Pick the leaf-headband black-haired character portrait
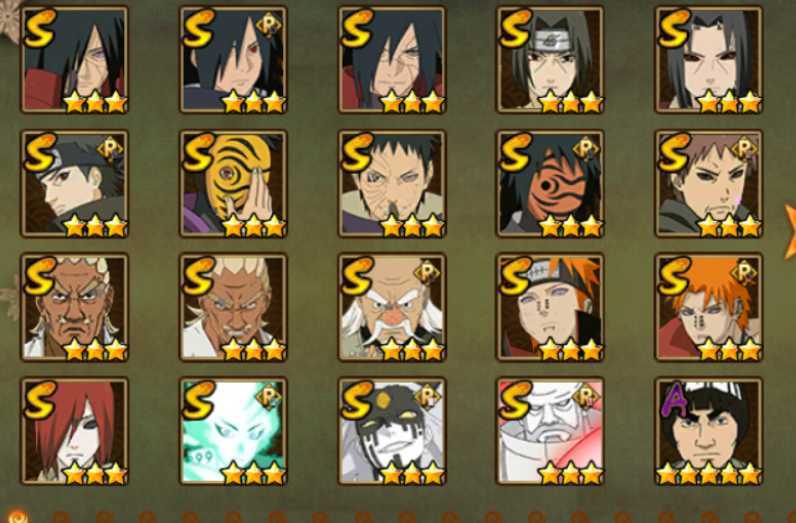Image resolution: width=796 pixels, height=523 pixels. tap(550, 59)
